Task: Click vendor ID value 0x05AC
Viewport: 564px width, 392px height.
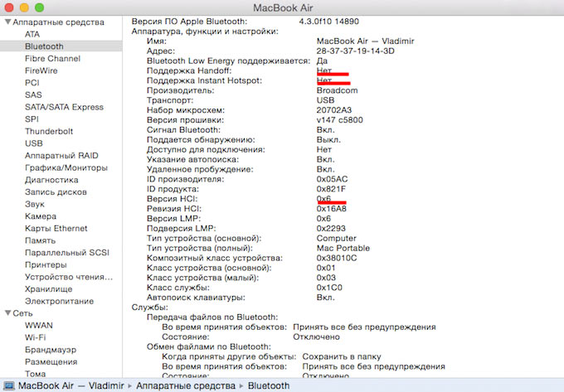Action: [x=332, y=179]
